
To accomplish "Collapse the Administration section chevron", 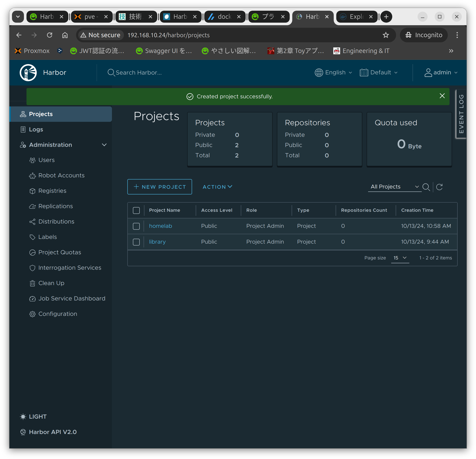I will (x=104, y=145).
